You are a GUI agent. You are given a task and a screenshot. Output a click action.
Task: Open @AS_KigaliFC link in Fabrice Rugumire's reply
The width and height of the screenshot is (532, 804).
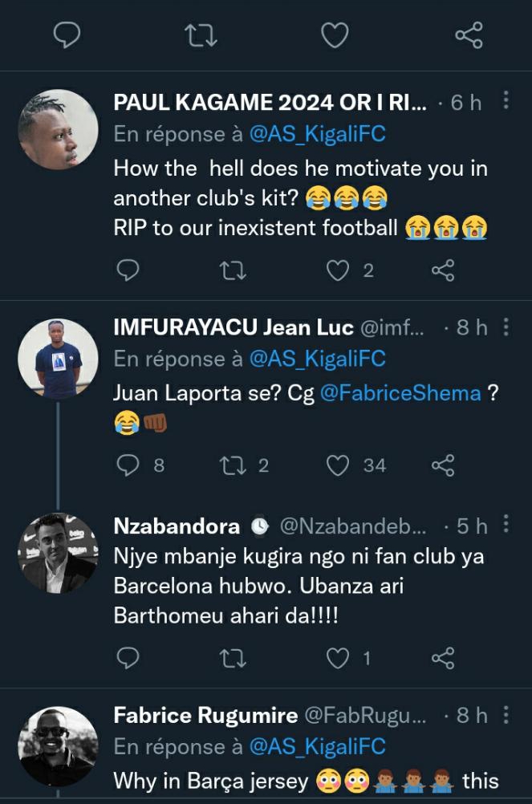coord(318,746)
